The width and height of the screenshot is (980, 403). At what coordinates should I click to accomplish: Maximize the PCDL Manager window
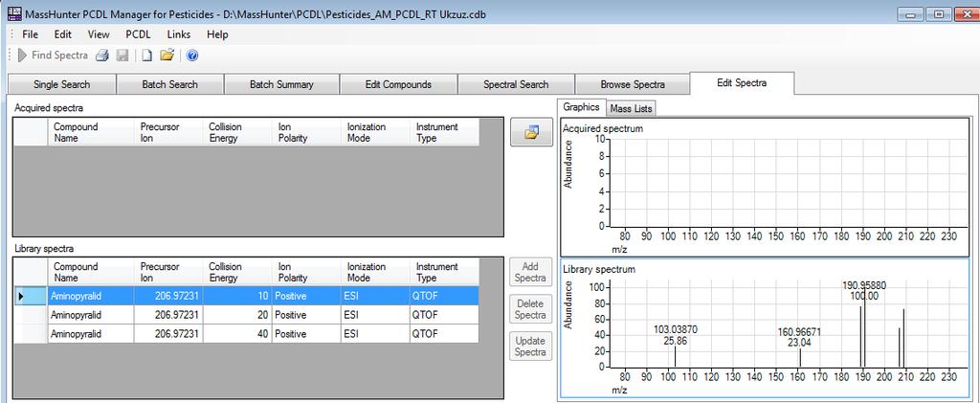(x=940, y=14)
